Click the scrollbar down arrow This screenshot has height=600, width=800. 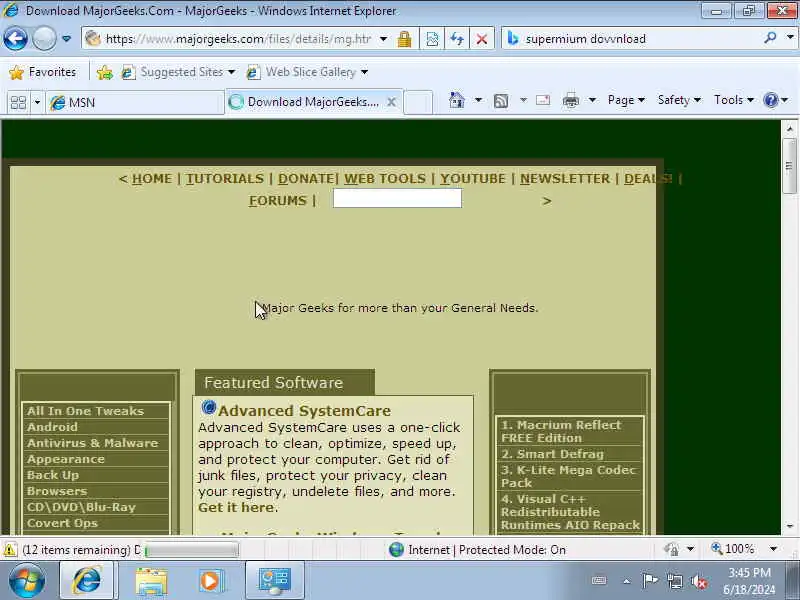789,526
